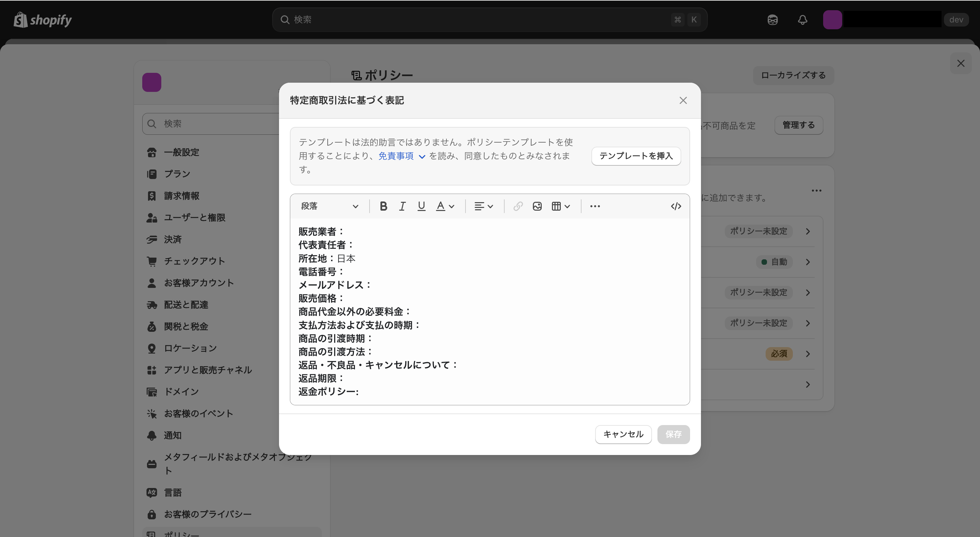Viewport: 980px width, 537px height.
Task: Click inside the policy text editor area
Action: 490,311
